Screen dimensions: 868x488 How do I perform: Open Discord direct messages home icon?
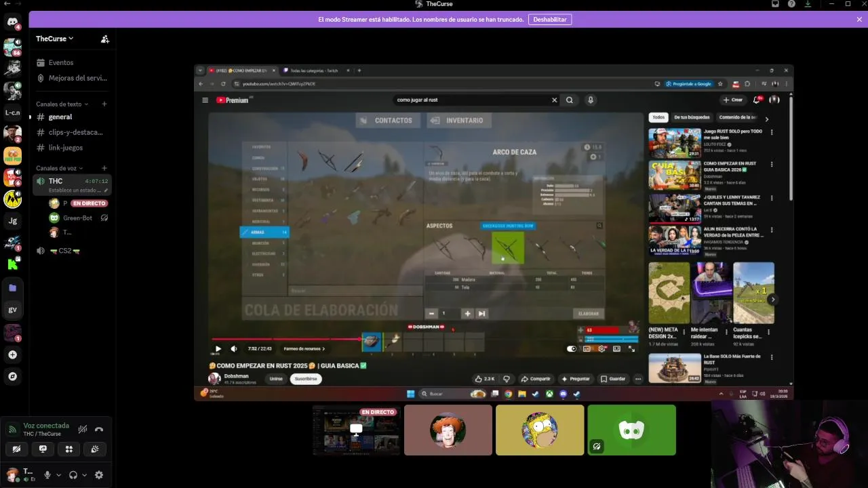tap(12, 22)
